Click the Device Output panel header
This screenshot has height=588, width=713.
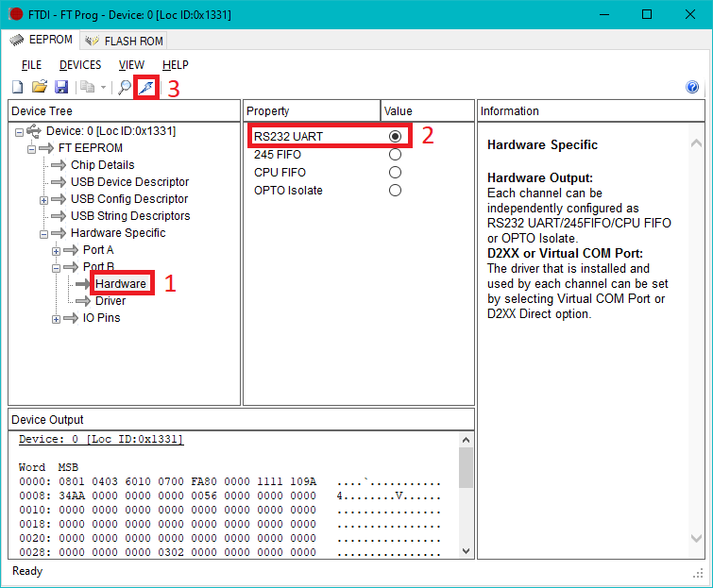(241, 419)
